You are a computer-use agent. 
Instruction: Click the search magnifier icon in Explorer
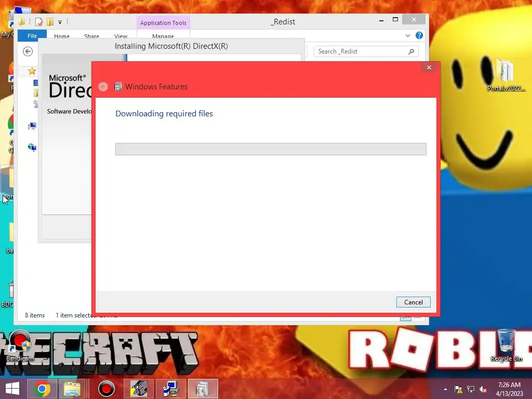[411, 51]
